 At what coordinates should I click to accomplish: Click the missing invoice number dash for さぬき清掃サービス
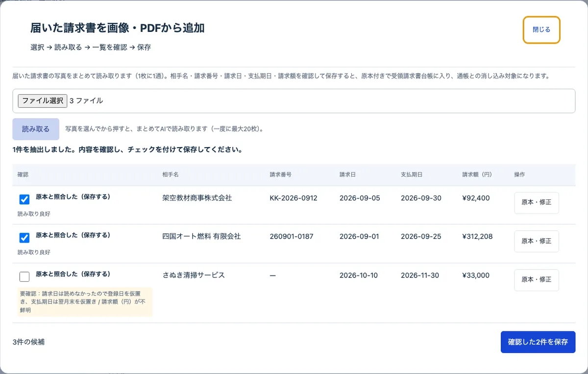click(x=273, y=275)
